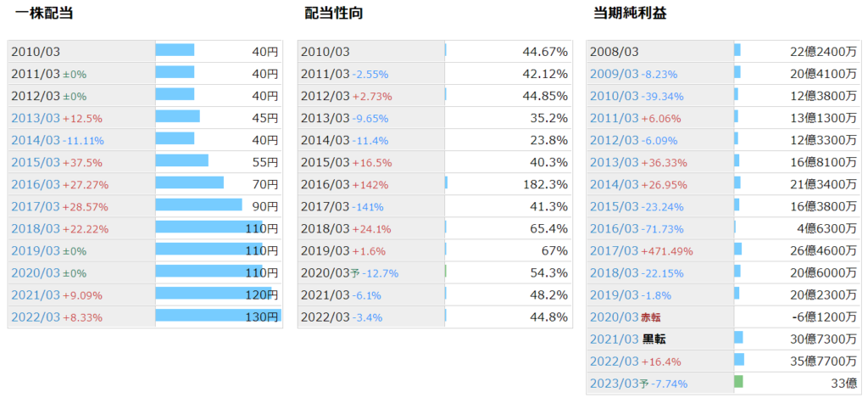
Task: Click the 35億7700万 net profit value
Action: [x=824, y=362]
